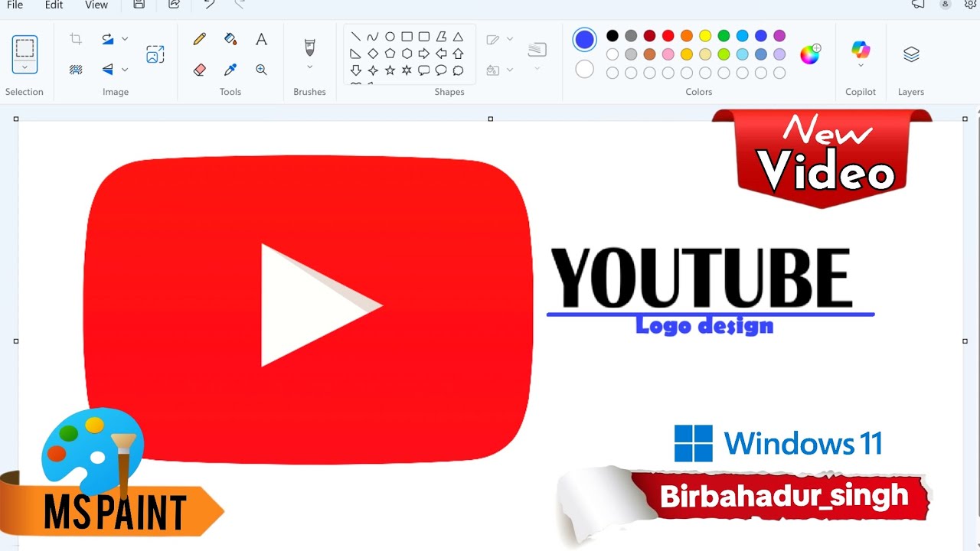Pick the pink color swatch
Screen dimensions: 980x551
(668, 54)
